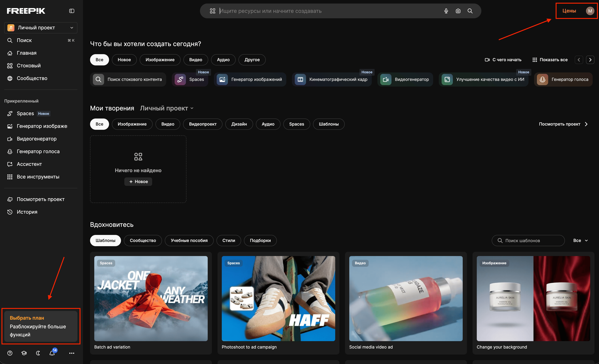Click the magnifier search submit icon
Screen dimensions: 599x364
[x=470, y=11]
